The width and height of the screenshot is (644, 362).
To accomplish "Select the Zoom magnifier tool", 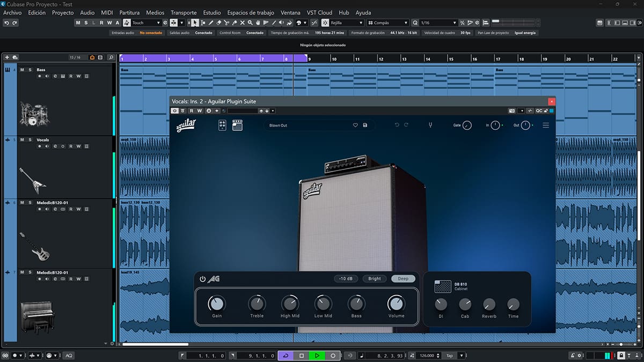I will click(x=251, y=23).
